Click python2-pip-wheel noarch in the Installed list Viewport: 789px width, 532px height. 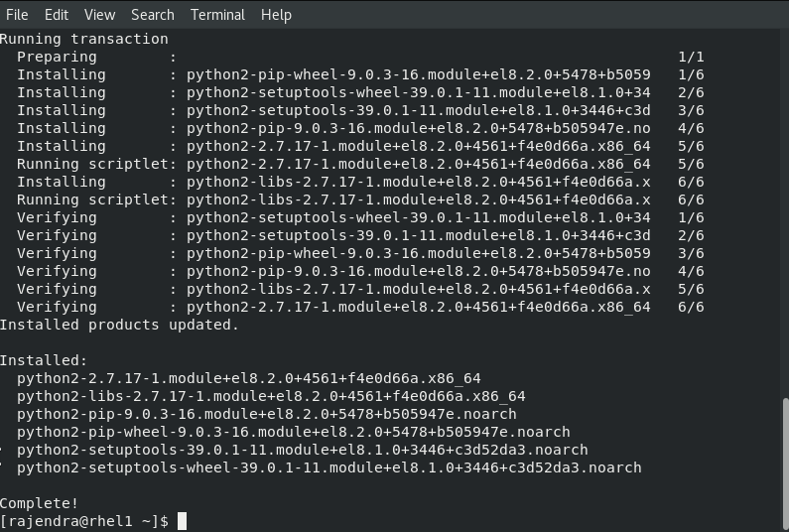[x=293, y=432]
